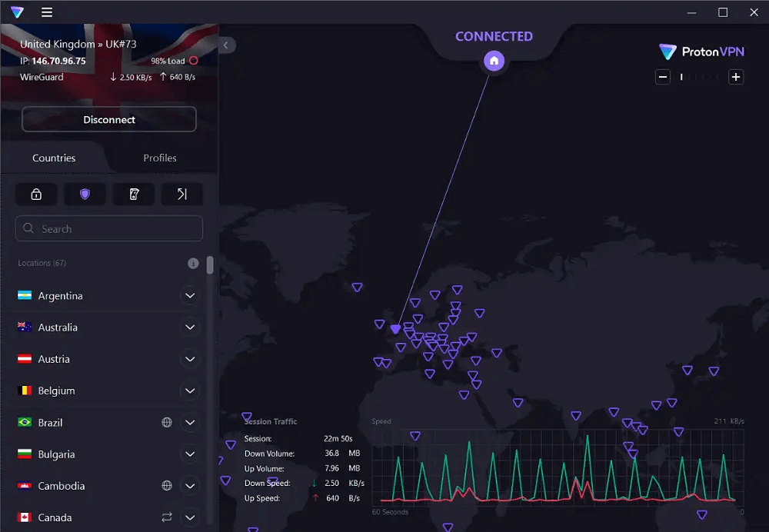Click the session duration 22m 50s
Image resolution: width=769 pixels, height=532 pixels.
338,438
